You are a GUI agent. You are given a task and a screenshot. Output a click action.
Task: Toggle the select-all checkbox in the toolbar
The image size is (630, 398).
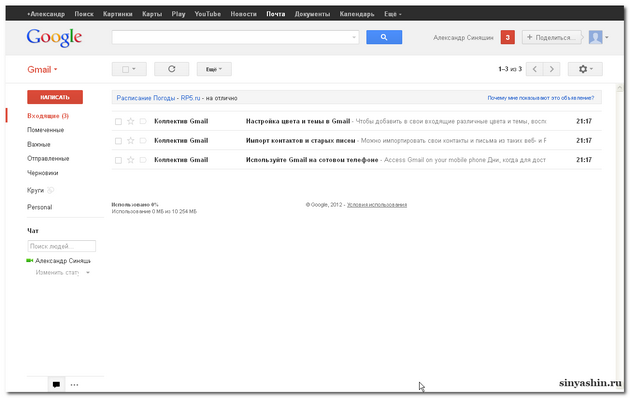point(125,69)
